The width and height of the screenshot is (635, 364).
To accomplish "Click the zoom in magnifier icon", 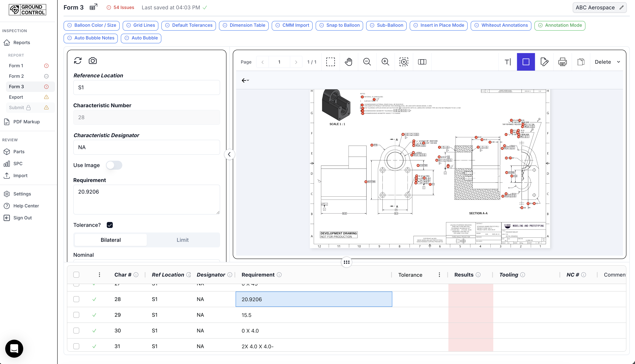I will pos(385,62).
